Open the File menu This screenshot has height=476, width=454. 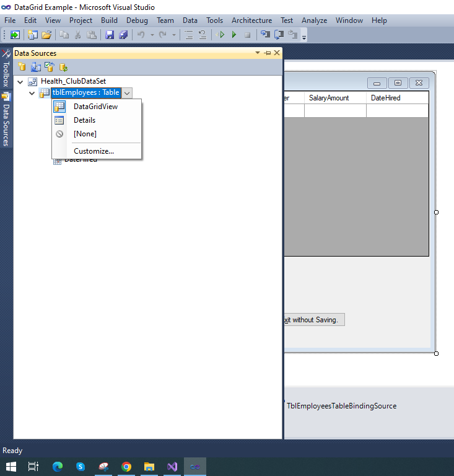(x=10, y=20)
